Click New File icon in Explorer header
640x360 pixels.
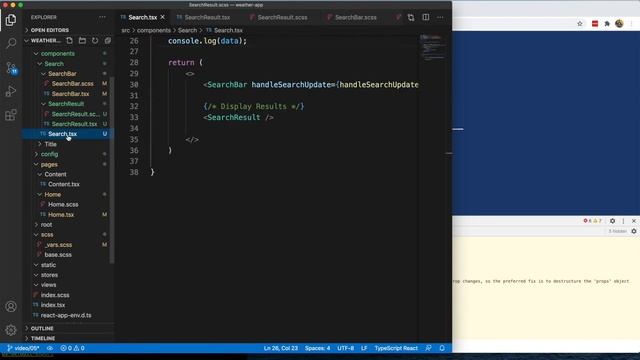click(69, 40)
